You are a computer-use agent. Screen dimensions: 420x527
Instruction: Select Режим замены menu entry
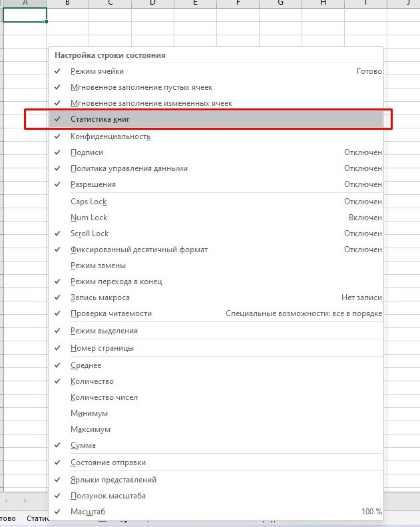pyautogui.click(x=216, y=265)
